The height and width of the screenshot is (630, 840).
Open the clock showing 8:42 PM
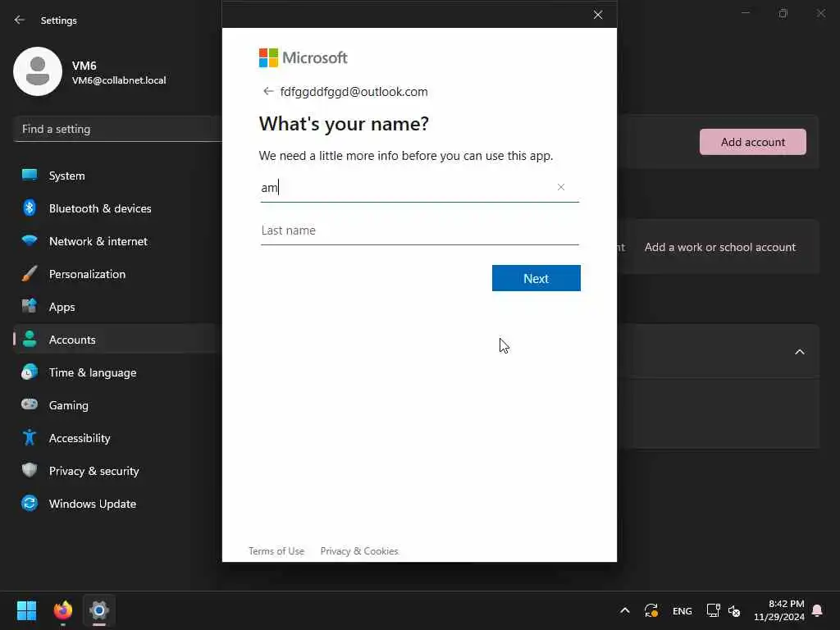tap(779, 610)
